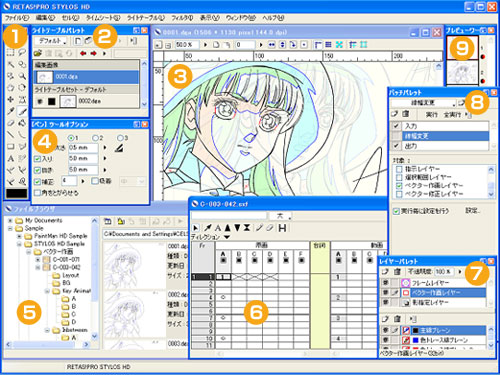Enable the 角をとがらせる checkbox
The height and width of the screenshot is (375, 500).
37,193
